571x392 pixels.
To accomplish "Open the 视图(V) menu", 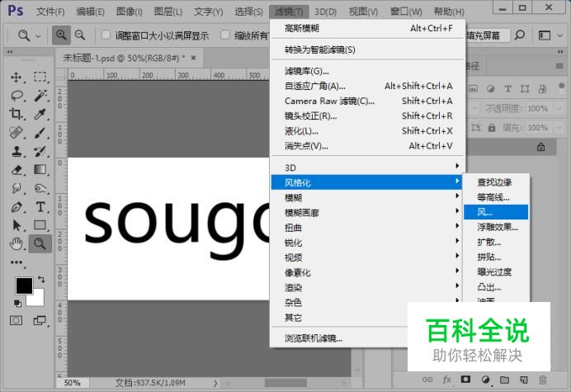I will pos(363,12).
